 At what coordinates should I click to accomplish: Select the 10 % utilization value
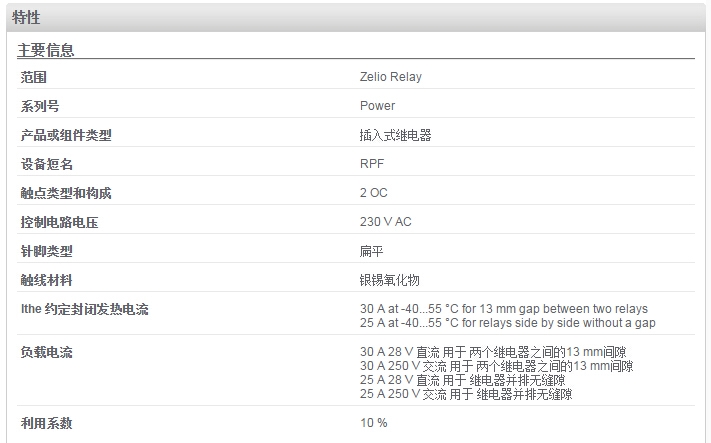[374, 423]
